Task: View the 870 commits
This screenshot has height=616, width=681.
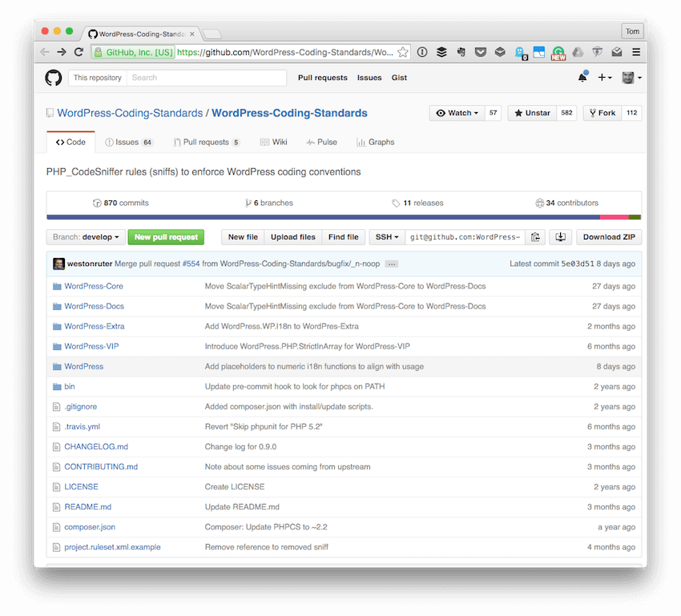Action: pyautogui.click(x=121, y=203)
